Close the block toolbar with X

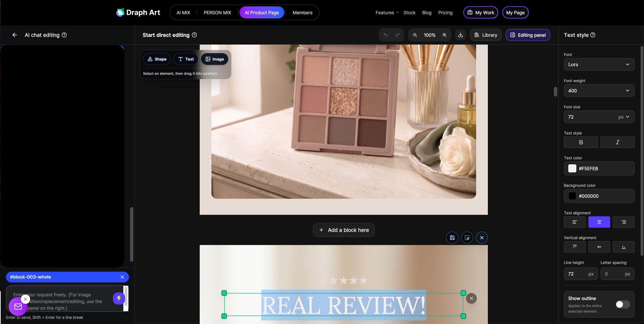(x=482, y=238)
